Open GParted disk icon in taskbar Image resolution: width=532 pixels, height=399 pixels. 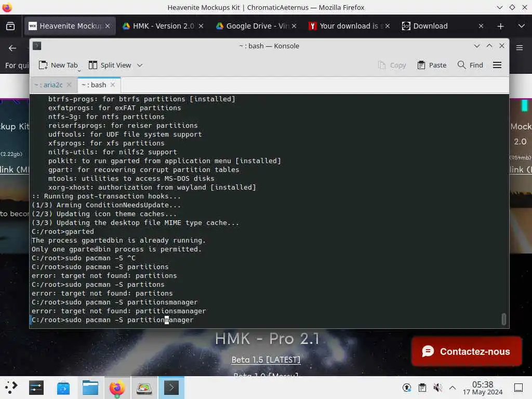click(144, 388)
